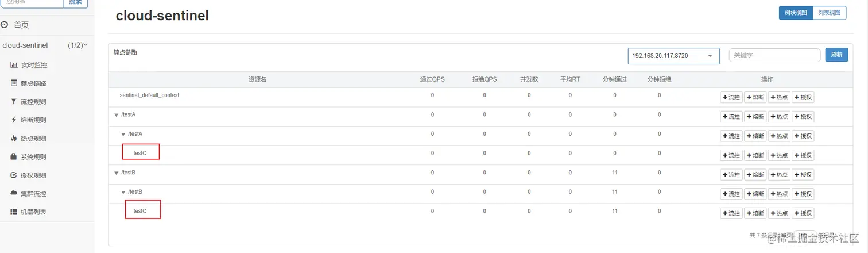Click the flame icon for 热点规则
The width and height of the screenshot is (868, 253).
(x=14, y=139)
